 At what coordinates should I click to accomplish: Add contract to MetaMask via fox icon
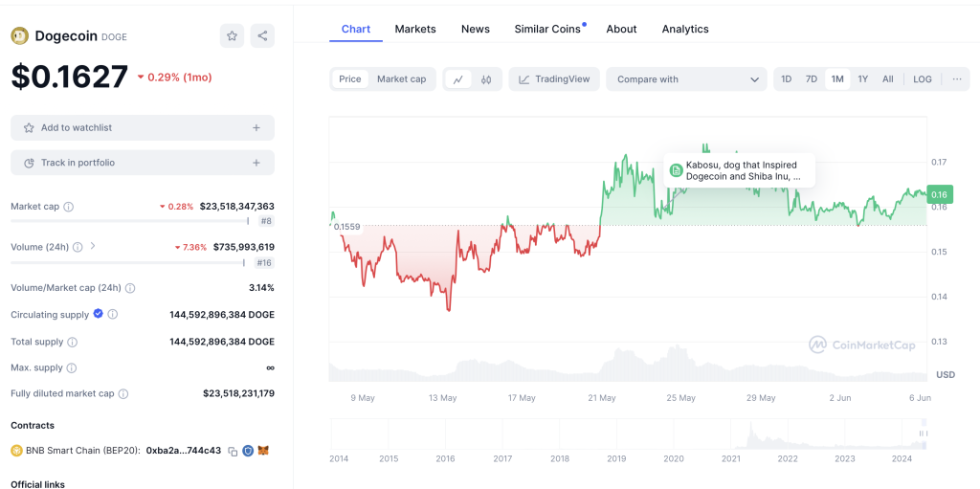click(x=264, y=450)
